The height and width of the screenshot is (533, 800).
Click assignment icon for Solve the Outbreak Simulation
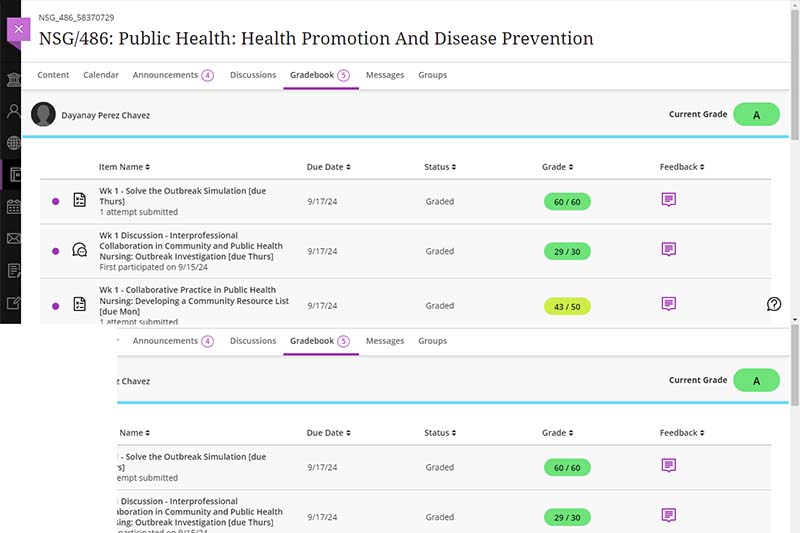click(x=80, y=200)
